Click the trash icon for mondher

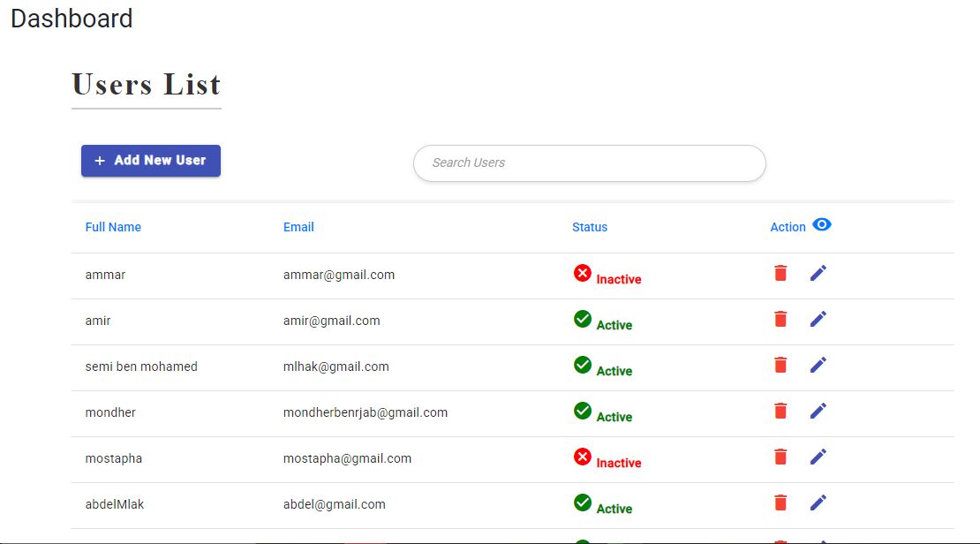[780, 410]
